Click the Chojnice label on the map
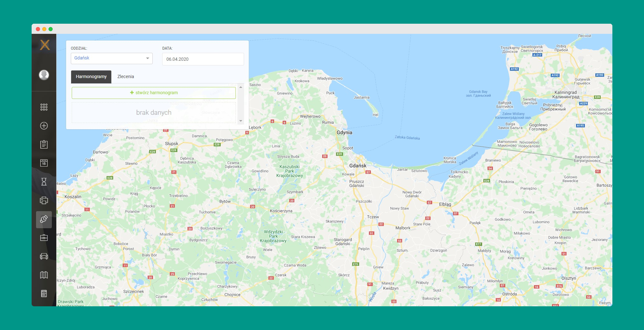Screen dimensions: 644x330 click(232, 295)
